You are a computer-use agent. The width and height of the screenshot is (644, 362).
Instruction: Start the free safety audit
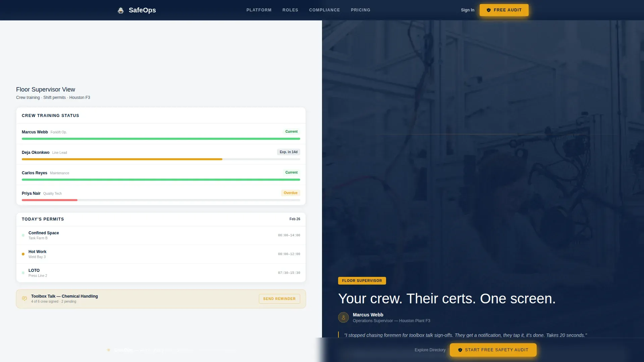click(493, 350)
